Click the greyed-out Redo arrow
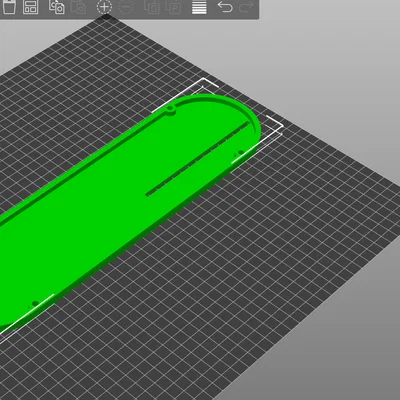Viewport: 400px width, 400px height. tap(246, 7)
